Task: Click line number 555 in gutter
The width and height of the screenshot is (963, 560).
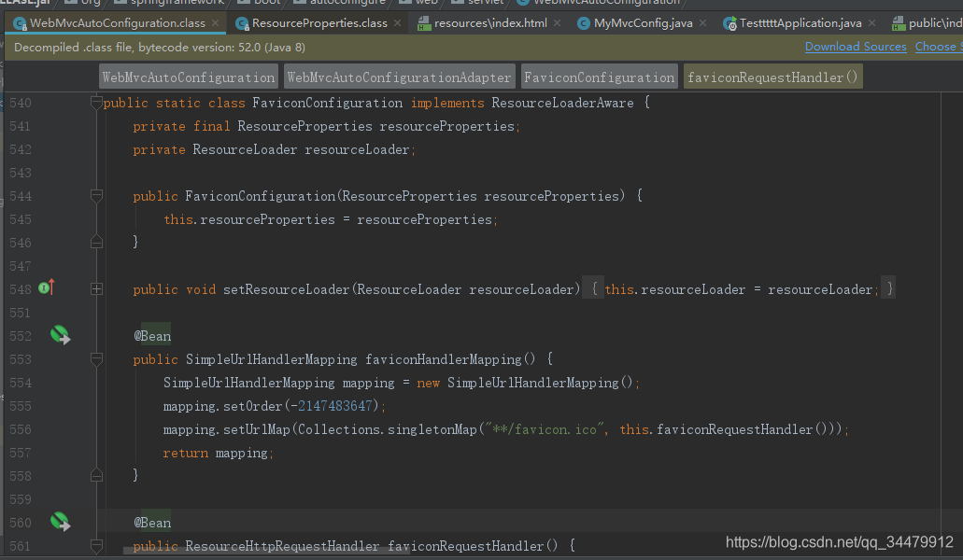Action: [x=21, y=406]
